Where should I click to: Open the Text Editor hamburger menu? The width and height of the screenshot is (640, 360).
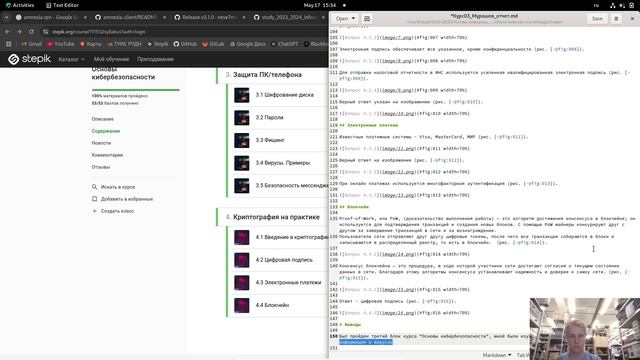[616, 18]
